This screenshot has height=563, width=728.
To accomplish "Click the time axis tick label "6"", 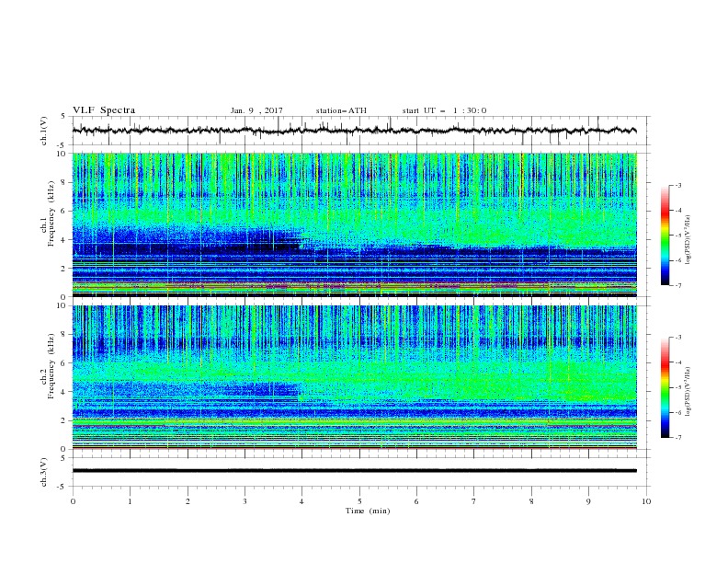I will pyautogui.click(x=416, y=501).
